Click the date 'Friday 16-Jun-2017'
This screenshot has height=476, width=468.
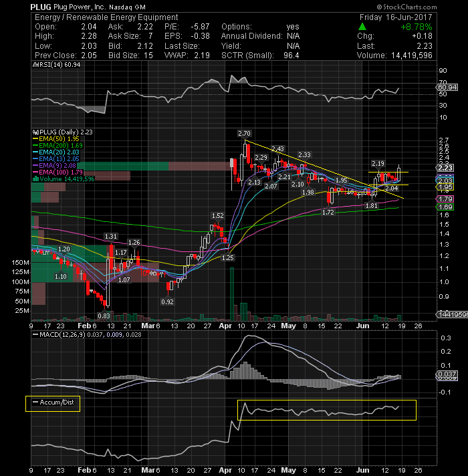click(396, 17)
